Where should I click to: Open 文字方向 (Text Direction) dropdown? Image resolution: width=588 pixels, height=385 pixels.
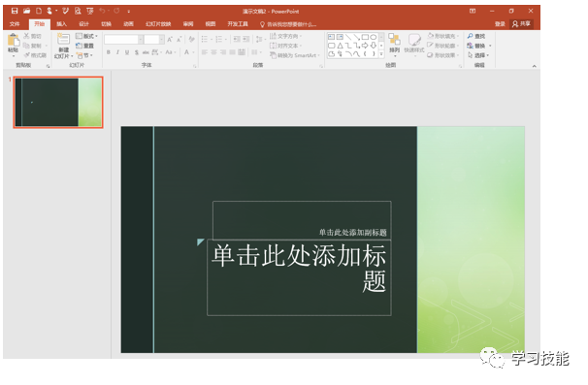(x=285, y=36)
